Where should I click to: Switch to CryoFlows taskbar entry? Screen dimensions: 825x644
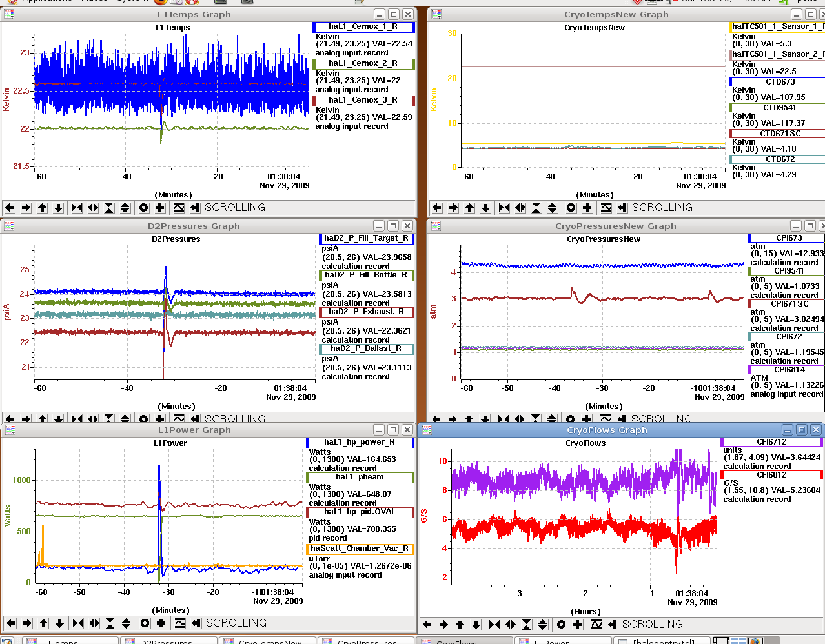click(465, 641)
